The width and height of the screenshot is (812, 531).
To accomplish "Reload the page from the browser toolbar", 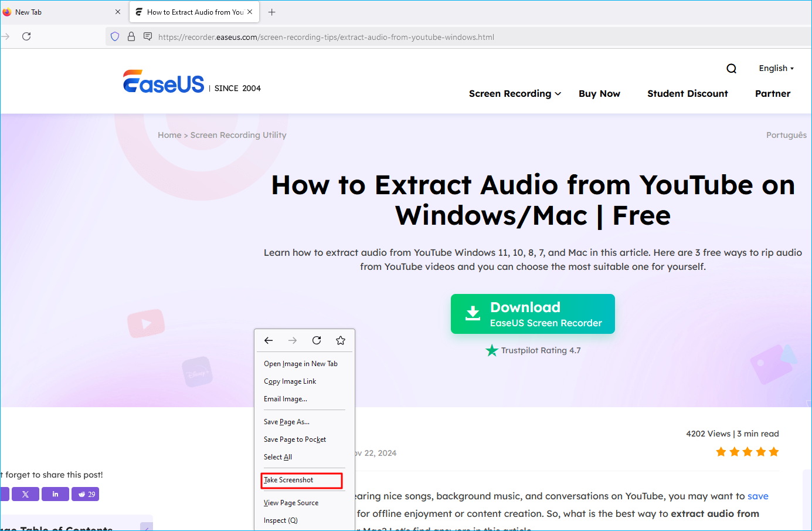I will [26, 36].
